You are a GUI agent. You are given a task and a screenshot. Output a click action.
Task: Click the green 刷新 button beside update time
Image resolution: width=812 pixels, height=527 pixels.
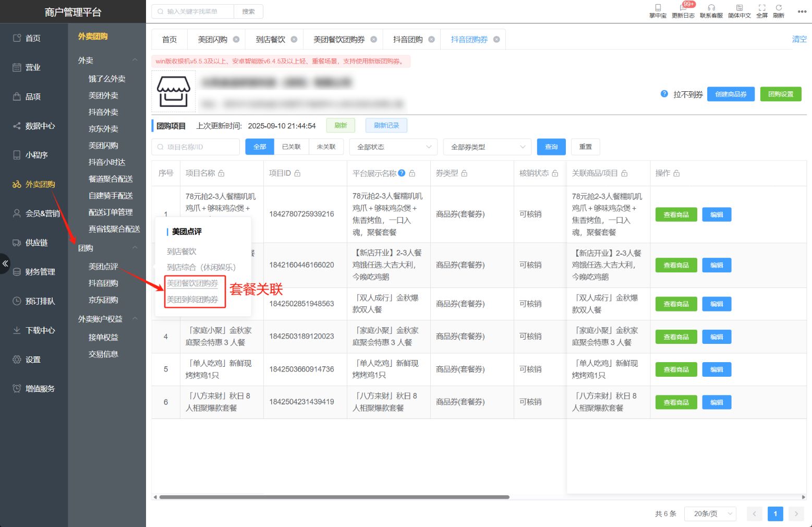coord(341,125)
